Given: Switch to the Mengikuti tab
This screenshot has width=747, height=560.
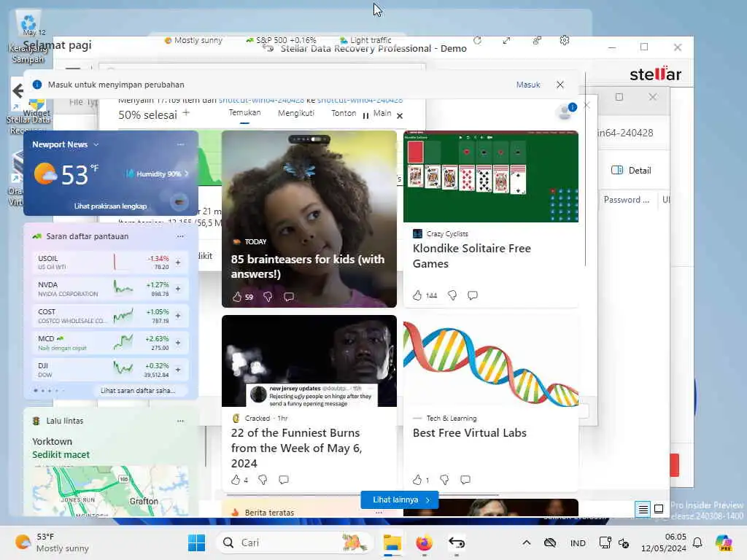Looking at the screenshot, I should pos(296,113).
